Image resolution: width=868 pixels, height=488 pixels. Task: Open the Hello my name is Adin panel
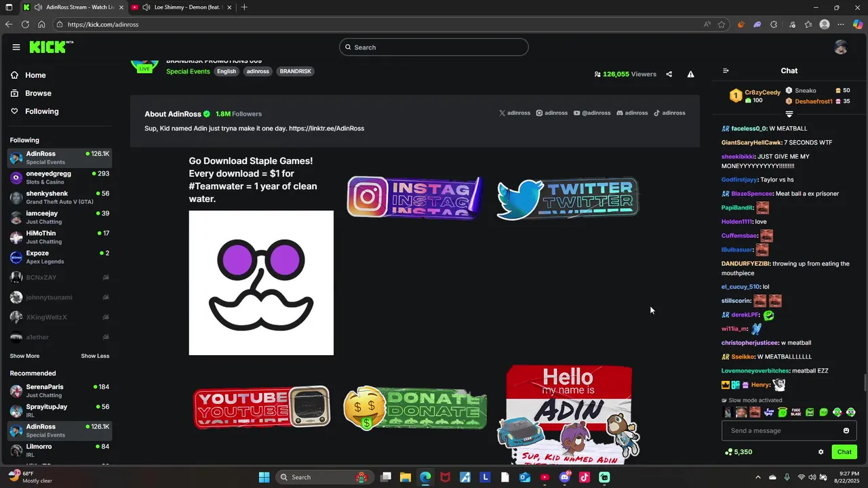[568, 415]
